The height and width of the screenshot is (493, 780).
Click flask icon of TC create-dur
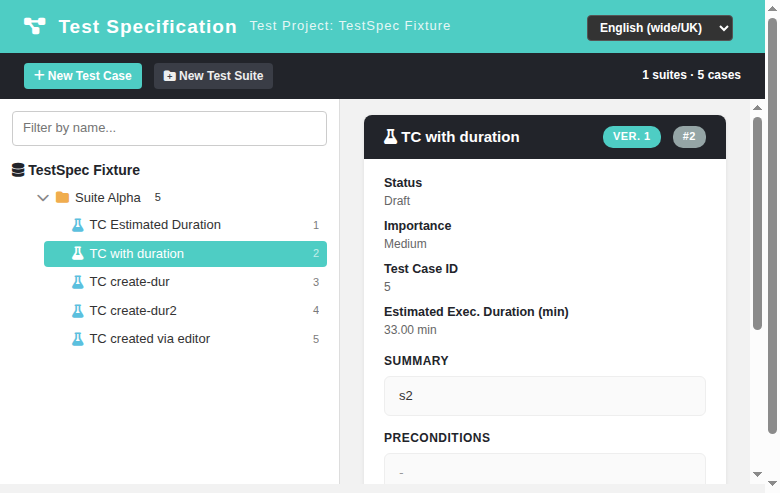(x=78, y=282)
